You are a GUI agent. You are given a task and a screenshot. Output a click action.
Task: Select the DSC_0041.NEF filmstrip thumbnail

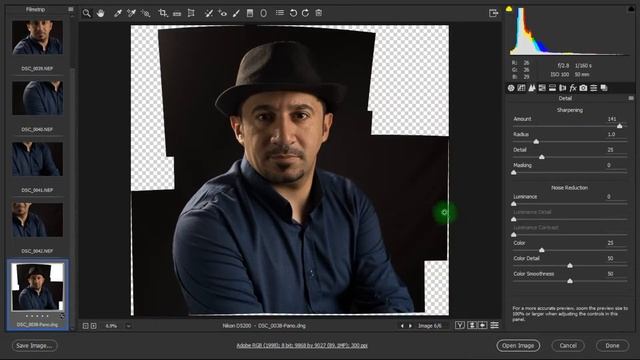coord(37,159)
